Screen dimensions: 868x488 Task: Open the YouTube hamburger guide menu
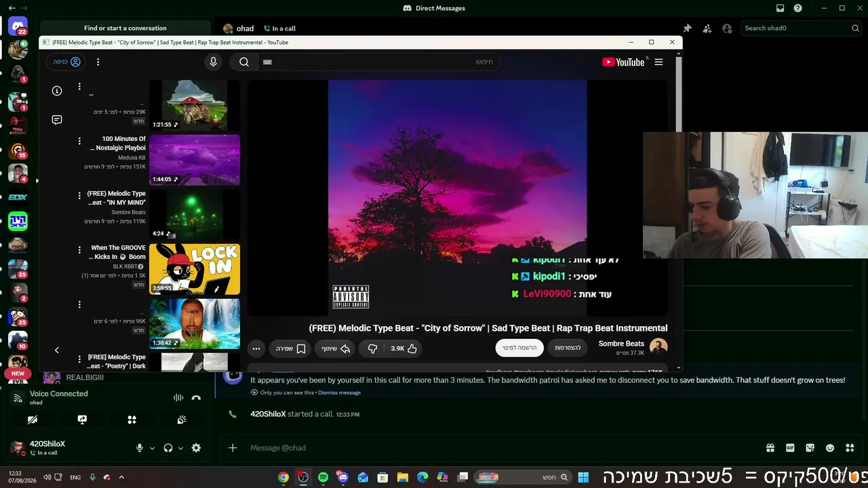[658, 62]
